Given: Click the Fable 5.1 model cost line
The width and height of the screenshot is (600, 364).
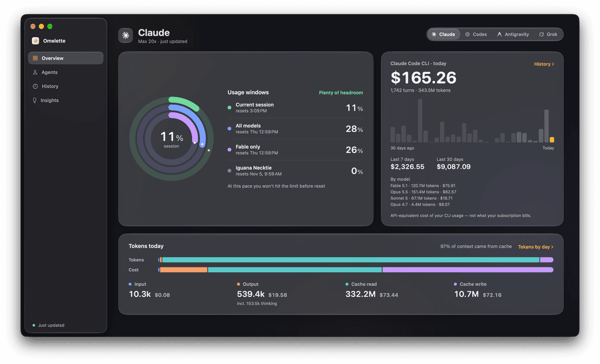Looking at the screenshot, I should tap(423, 186).
